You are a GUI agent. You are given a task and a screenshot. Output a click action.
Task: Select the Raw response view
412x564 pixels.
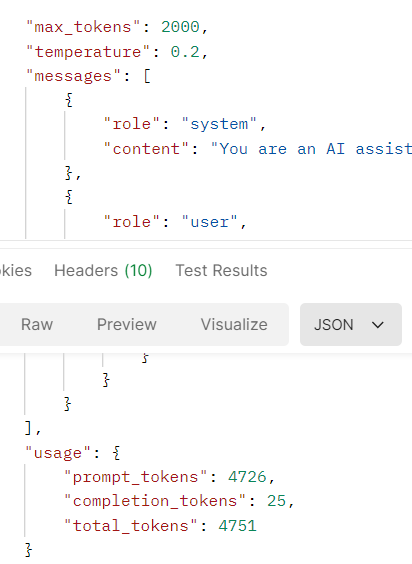coord(37,324)
